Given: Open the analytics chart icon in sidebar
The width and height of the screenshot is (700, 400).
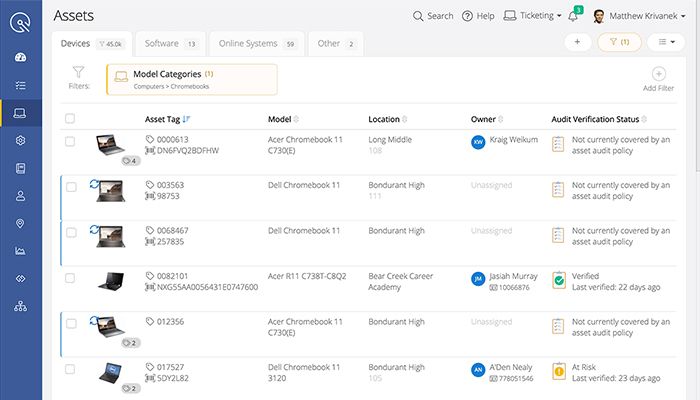Looking at the screenshot, I should pyautogui.click(x=20, y=251).
